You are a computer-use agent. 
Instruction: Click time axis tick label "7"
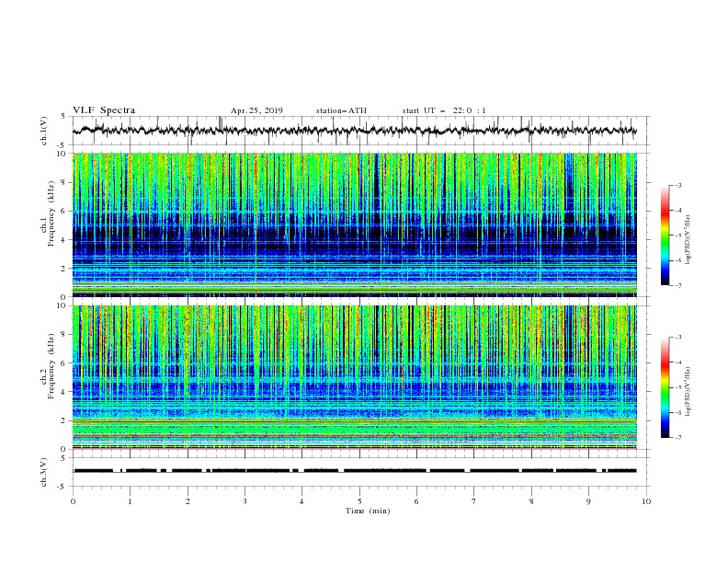[474, 501]
